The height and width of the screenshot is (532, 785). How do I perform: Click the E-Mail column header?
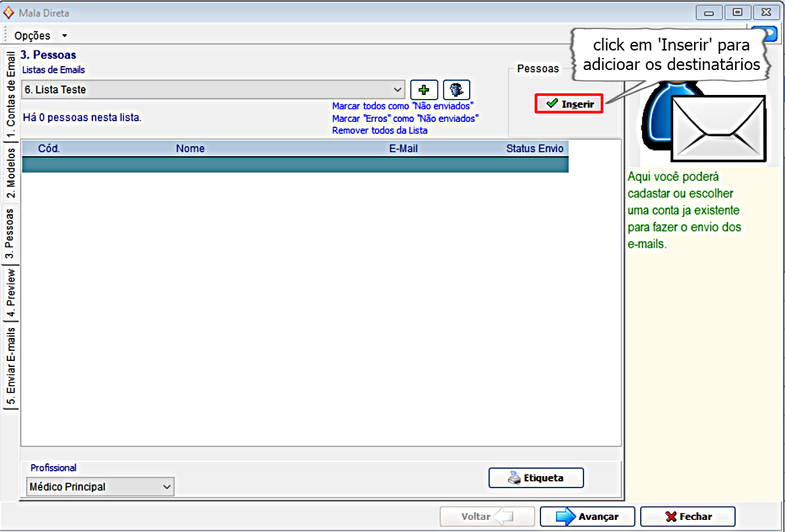(403, 149)
